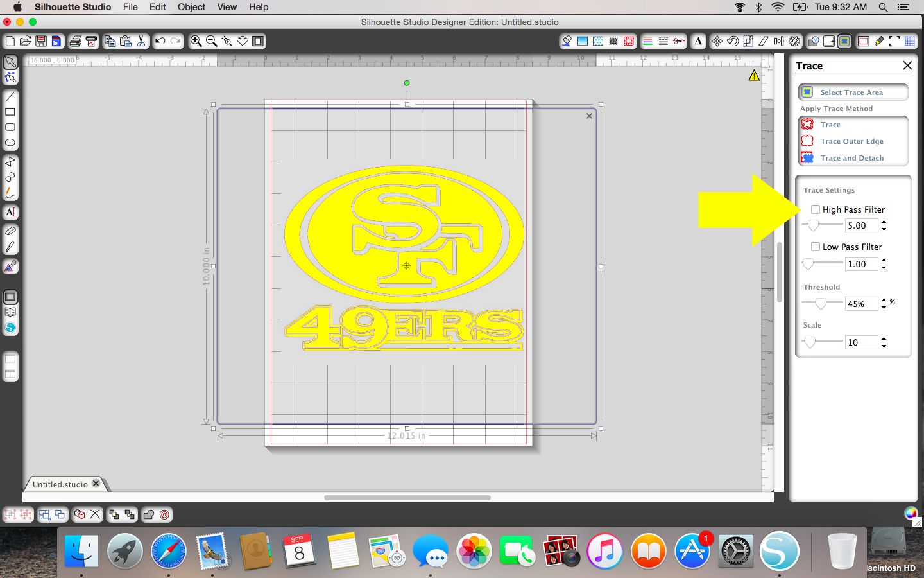Select the Rectangle drawing tool
Viewport: 924px width, 578px height.
[x=10, y=112]
